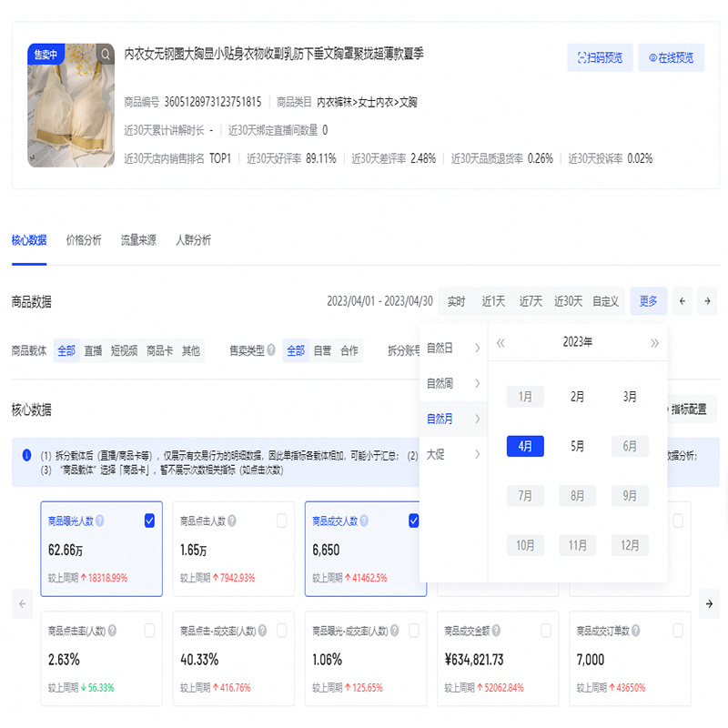Pick 2月 in month picker

tap(577, 397)
